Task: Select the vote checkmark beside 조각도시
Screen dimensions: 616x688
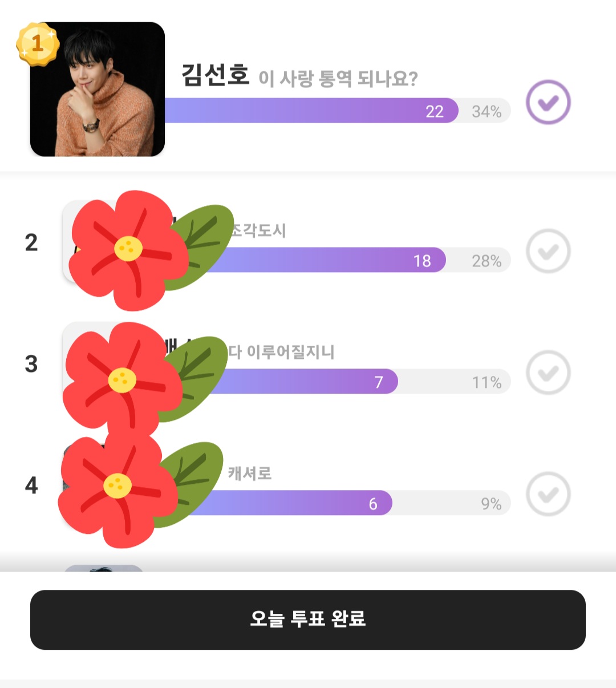Action: coord(548,251)
